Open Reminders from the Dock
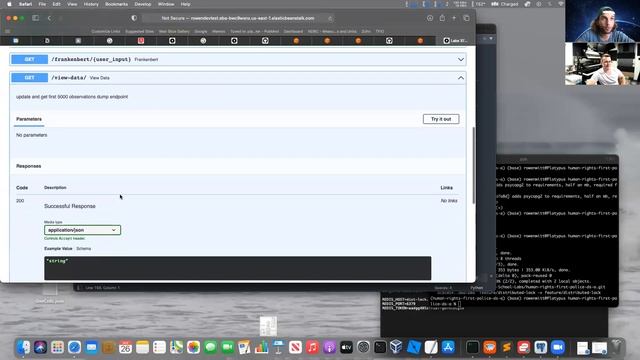 [x=159, y=347]
